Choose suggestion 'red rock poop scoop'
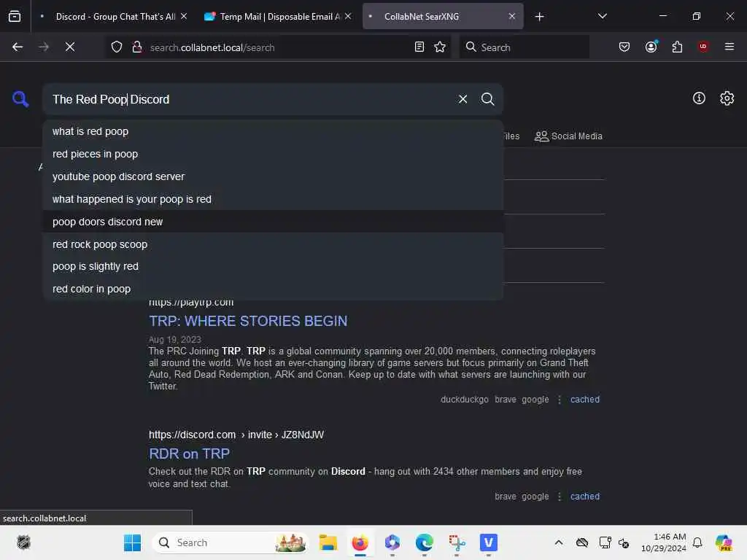The height and width of the screenshot is (560, 747). pyautogui.click(x=273, y=244)
